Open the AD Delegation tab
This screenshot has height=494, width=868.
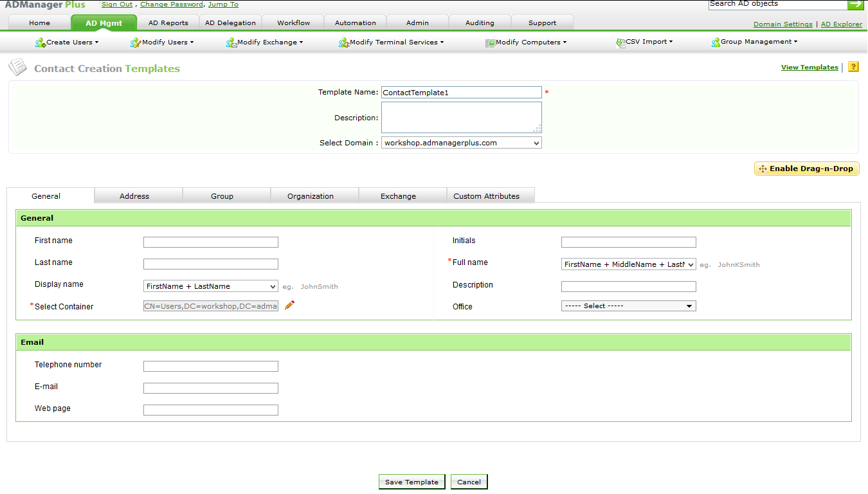pos(230,23)
